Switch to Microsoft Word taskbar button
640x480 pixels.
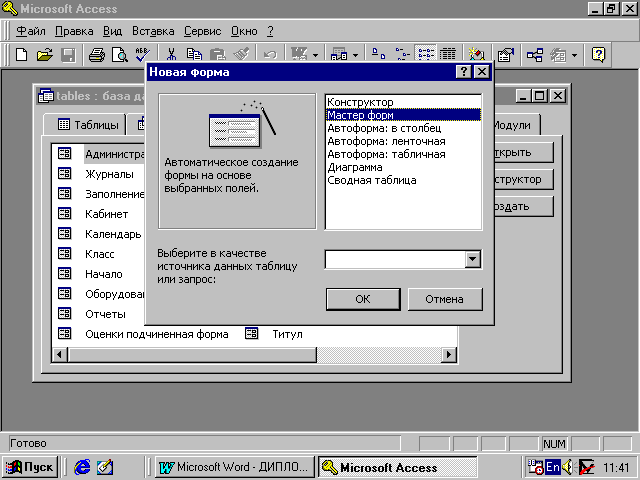[234, 467]
